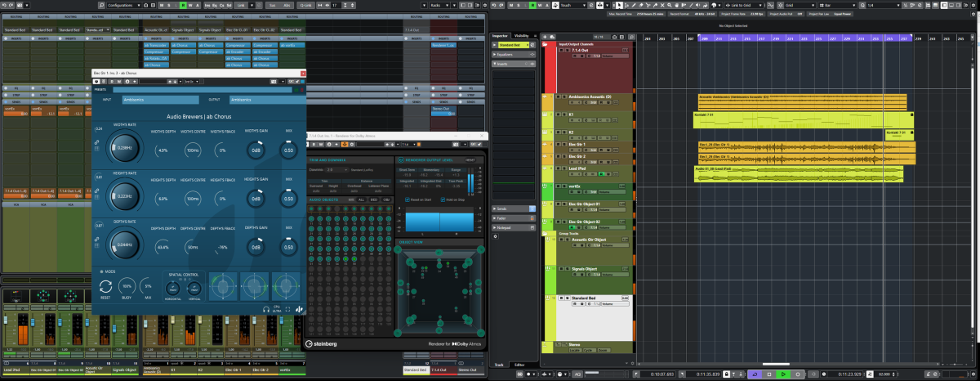Click headphones icon at ab Chorus bottom
This screenshot has width=980, height=381.
pos(266,309)
